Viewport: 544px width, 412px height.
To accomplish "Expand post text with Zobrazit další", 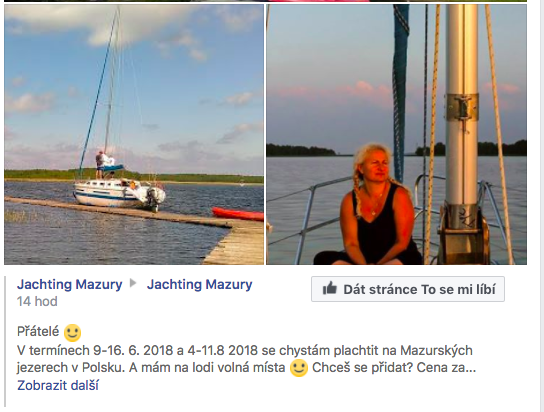I will click(x=58, y=385).
